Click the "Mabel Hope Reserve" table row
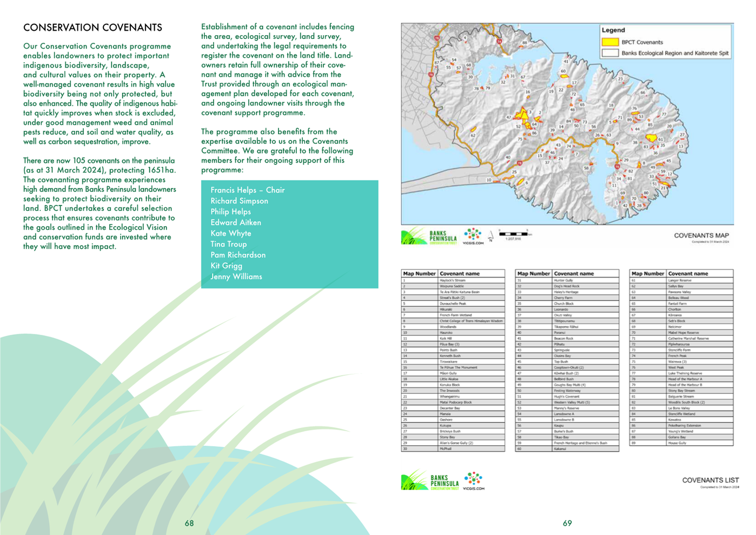 click(x=681, y=332)
